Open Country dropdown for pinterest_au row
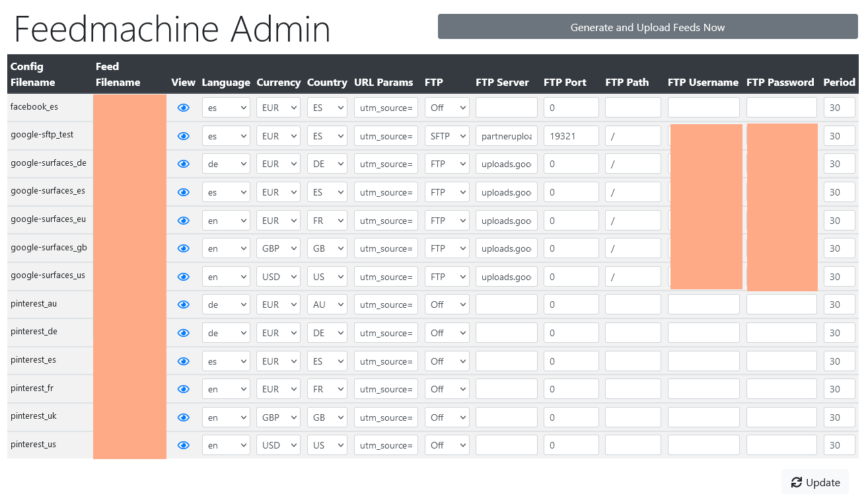866x504 pixels. coord(327,305)
